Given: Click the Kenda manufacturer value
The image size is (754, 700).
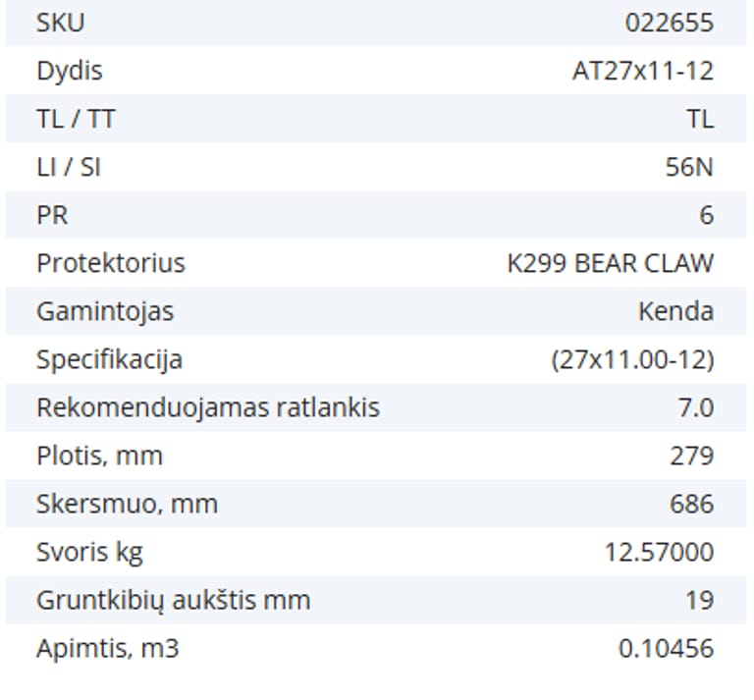Looking at the screenshot, I should (x=675, y=311).
